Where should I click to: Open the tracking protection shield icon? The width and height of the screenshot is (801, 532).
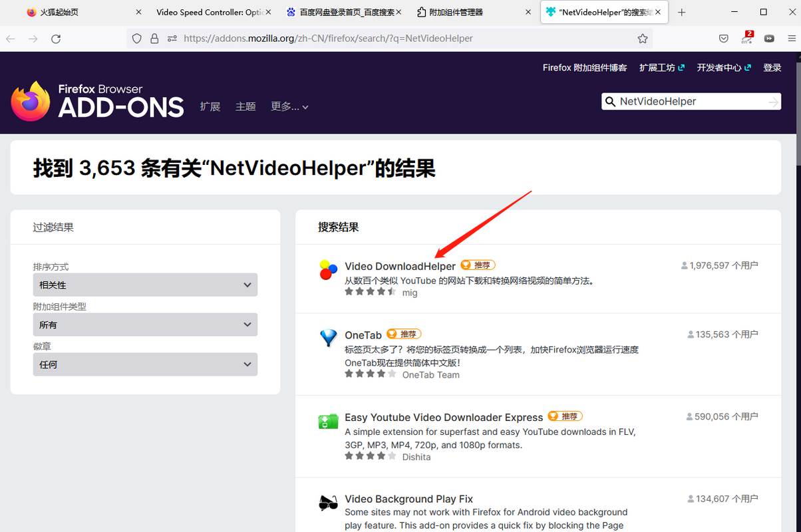137,39
